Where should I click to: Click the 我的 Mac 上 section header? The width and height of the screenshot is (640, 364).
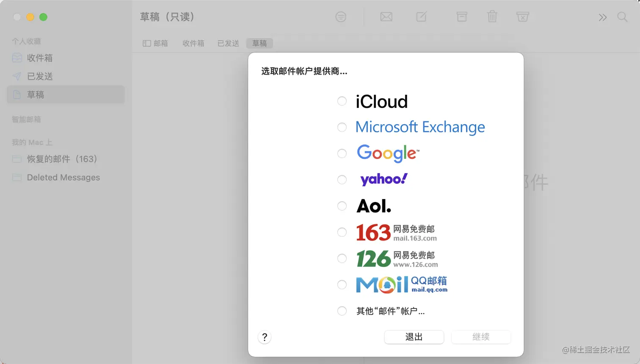click(32, 142)
